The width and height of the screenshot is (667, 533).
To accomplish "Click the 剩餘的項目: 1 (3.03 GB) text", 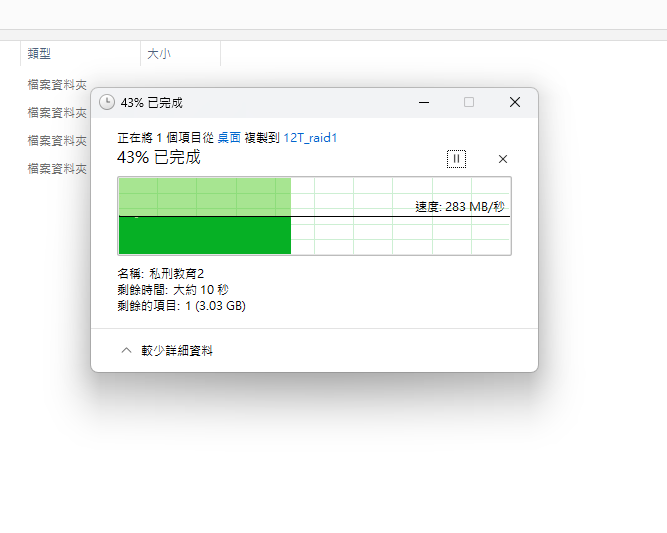I will [182, 306].
